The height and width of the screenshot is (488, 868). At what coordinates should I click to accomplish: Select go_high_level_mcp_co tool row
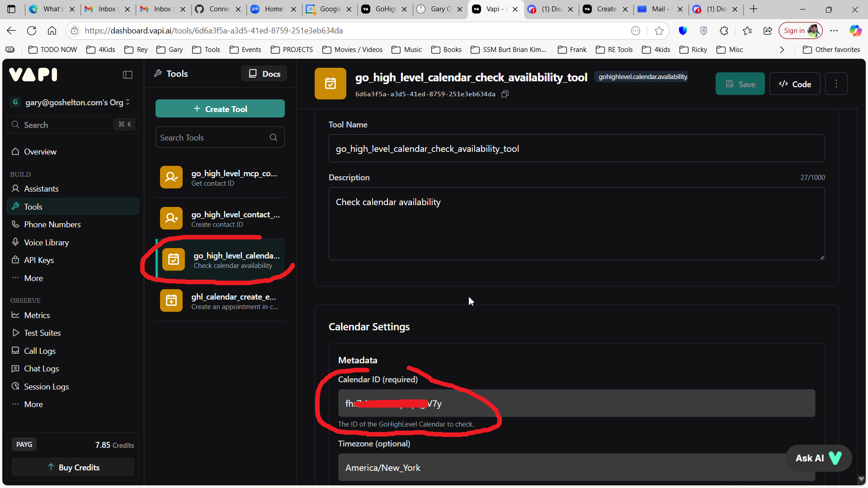pyautogui.click(x=220, y=178)
